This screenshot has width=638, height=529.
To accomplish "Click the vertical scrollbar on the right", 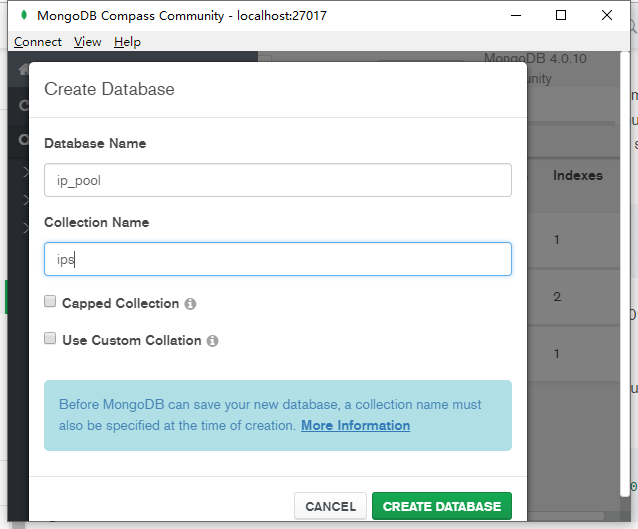I will click(625, 273).
